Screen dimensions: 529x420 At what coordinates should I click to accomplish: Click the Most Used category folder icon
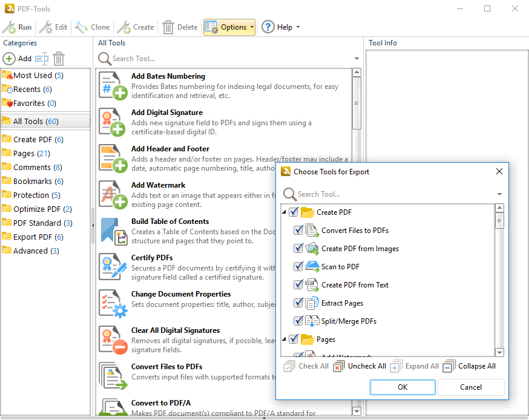coord(7,75)
